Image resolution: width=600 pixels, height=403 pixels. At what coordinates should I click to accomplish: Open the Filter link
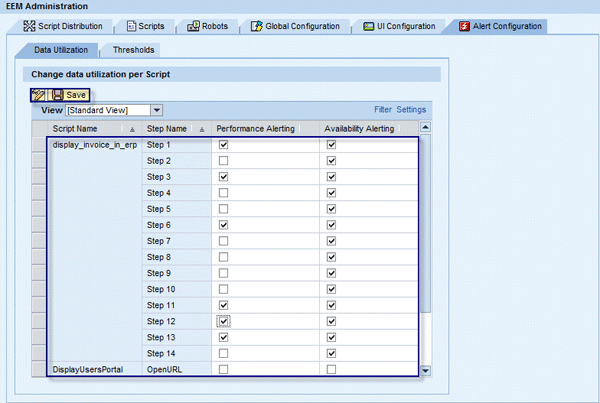[x=382, y=109]
